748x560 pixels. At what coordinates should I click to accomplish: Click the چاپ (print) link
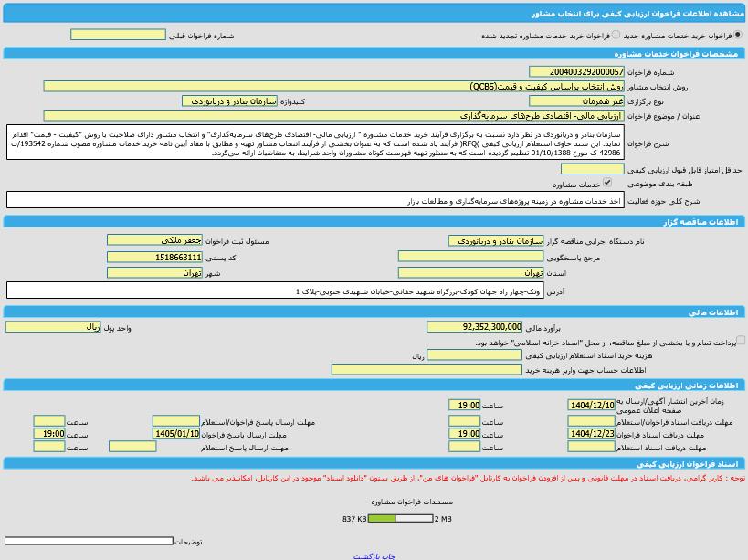[389, 556]
